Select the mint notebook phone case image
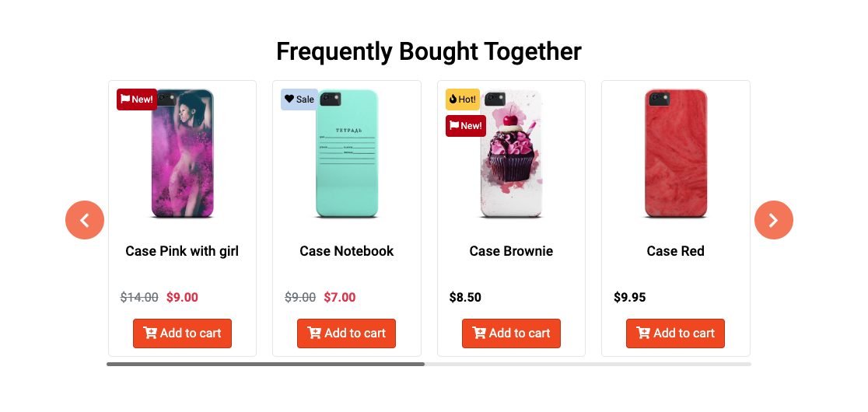Screen dimensions: 868x412 pyautogui.click(x=347, y=154)
